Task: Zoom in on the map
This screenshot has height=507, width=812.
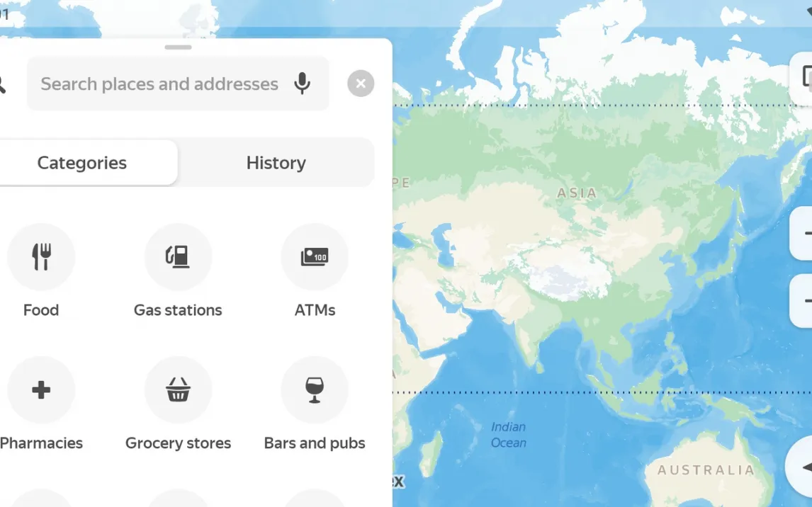Action: 804,233
